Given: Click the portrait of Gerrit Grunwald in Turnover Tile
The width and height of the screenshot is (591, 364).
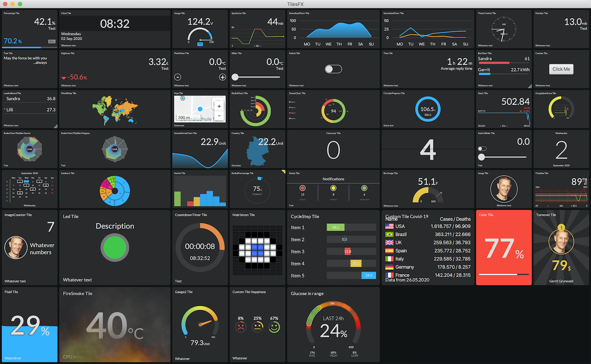Looking at the screenshot, I should coord(561,242).
